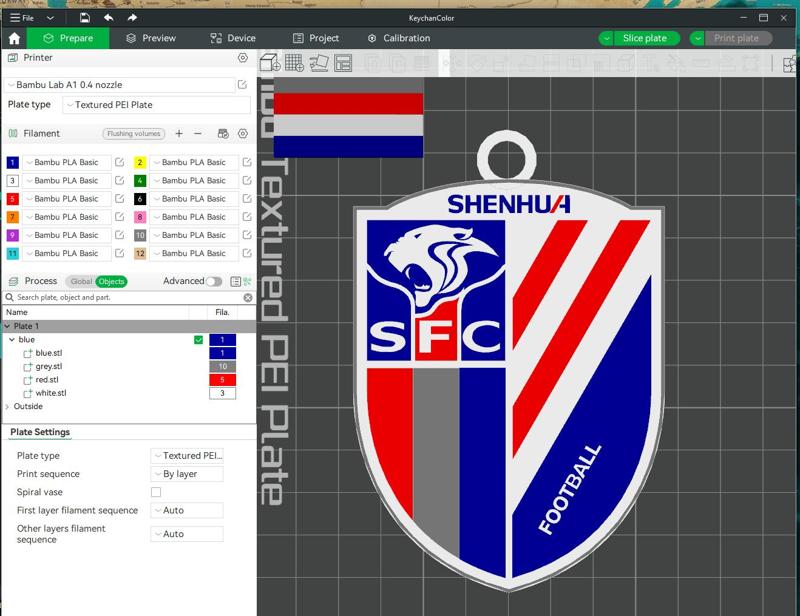Edit filament 1 preset

119,162
